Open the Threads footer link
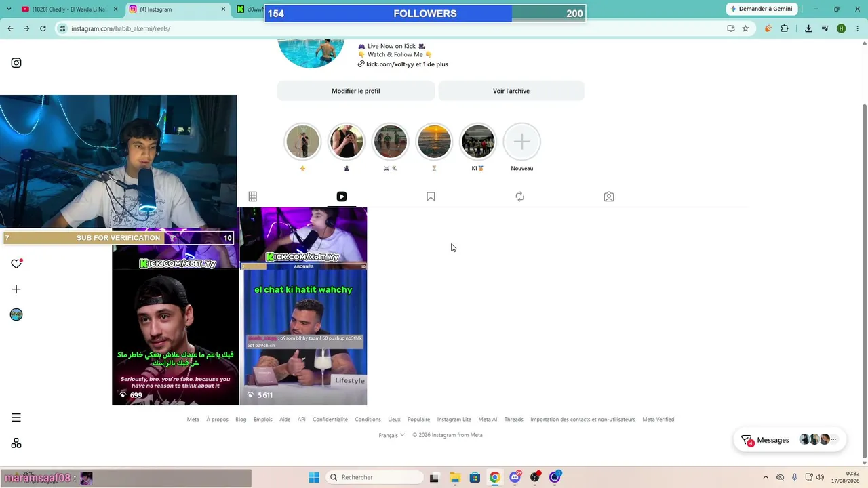Viewport: 868px width, 488px height. click(514, 420)
